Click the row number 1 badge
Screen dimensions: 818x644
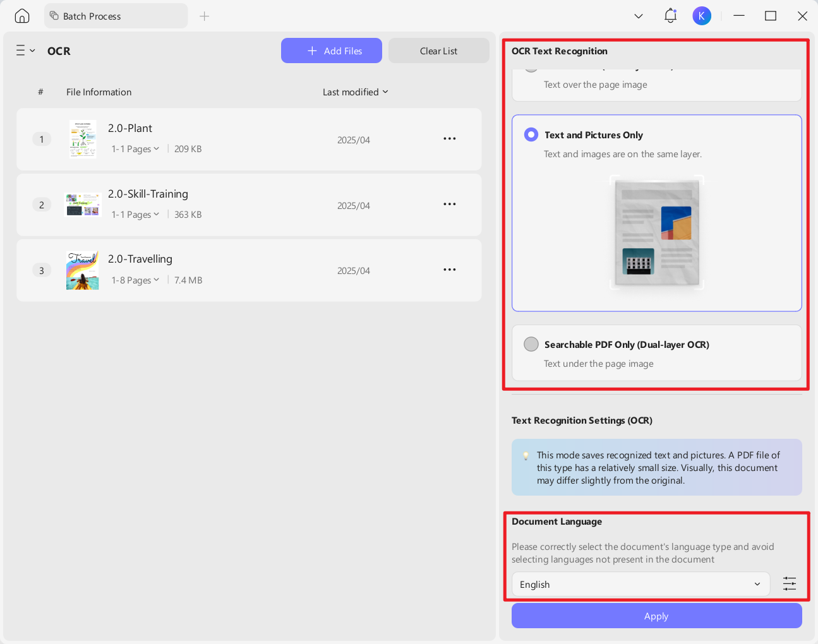point(42,139)
